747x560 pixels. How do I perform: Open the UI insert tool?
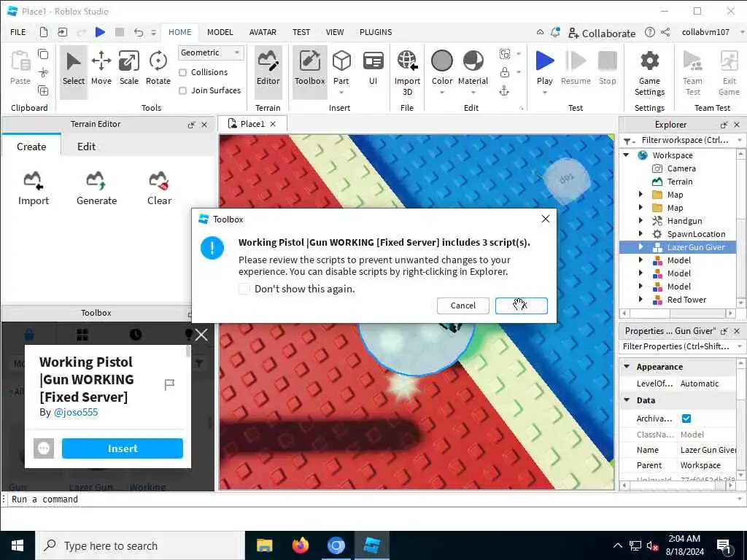(373, 69)
